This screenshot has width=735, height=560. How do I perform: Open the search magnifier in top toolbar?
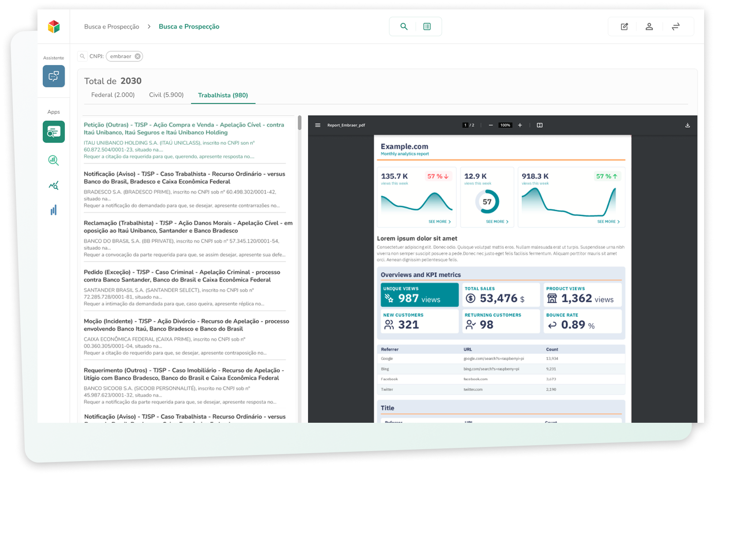[403, 26]
